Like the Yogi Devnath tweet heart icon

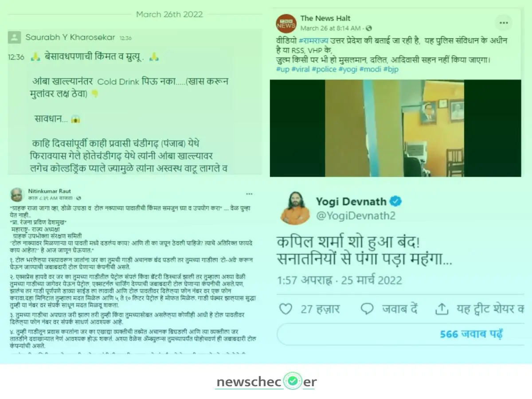pos(286,309)
